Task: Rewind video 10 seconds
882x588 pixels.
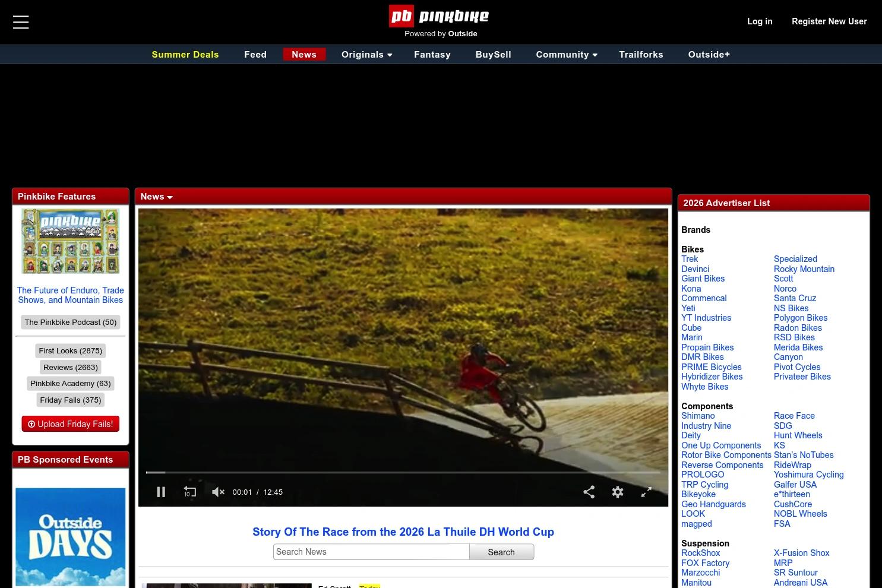Action: [189, 492]
